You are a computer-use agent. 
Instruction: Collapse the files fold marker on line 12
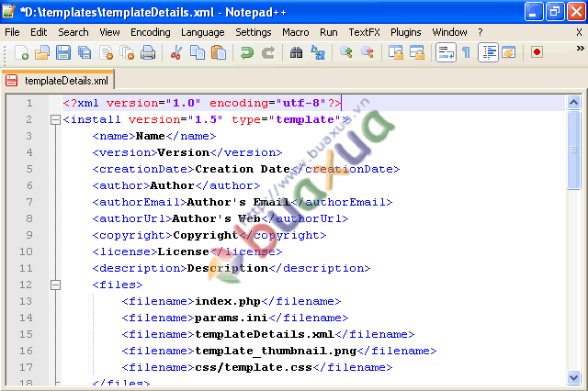click(55, 285)
